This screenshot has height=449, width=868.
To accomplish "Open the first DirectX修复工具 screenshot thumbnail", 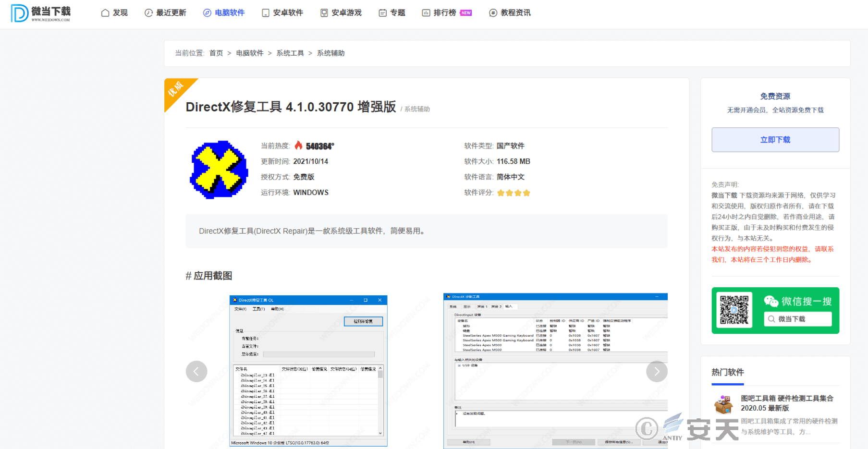I will (x=308, y=371).
